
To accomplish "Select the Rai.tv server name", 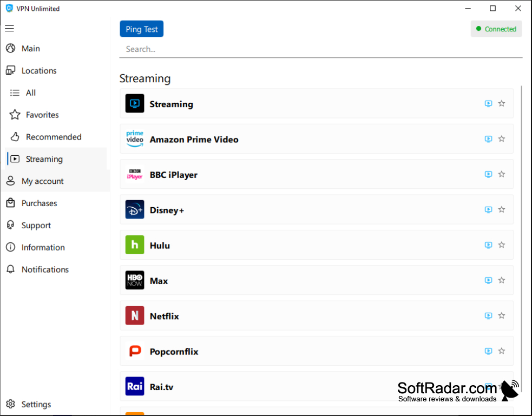I will (161, 387).
